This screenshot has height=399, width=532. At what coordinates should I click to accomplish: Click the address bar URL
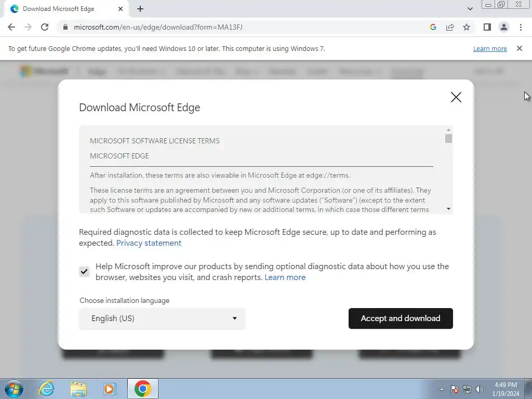pyautogui.click(x=158, y=27)
